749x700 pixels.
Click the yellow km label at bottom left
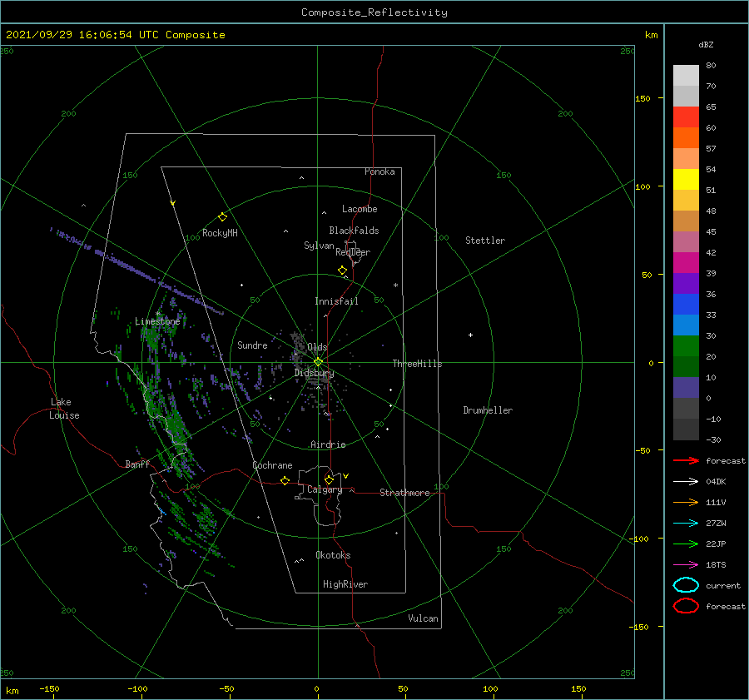[x=12, y=691]
